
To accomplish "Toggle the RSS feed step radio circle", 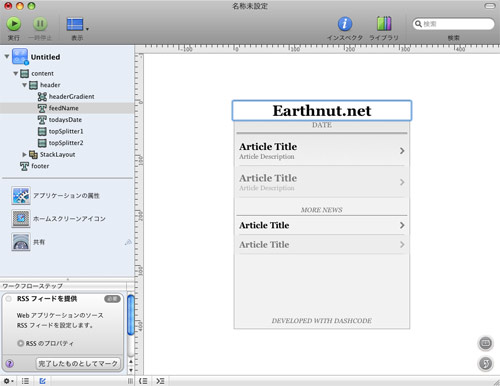I will point(9,299).
